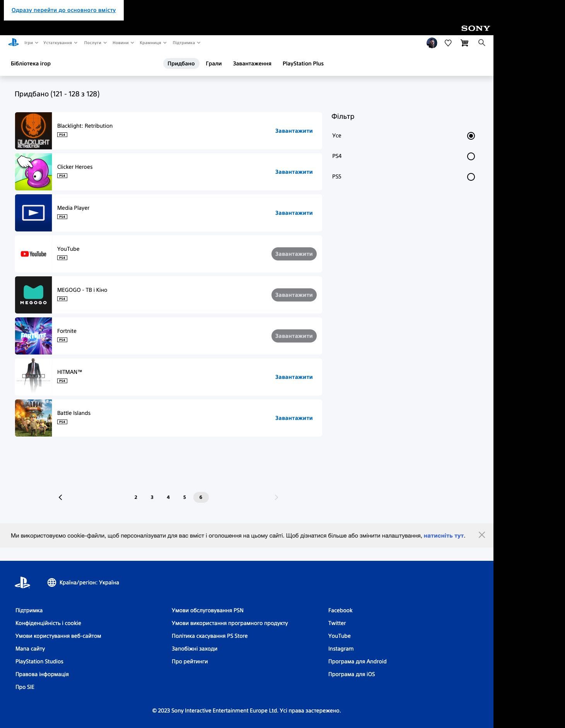Click Завантажити for HITMAN

click(294, 377)
